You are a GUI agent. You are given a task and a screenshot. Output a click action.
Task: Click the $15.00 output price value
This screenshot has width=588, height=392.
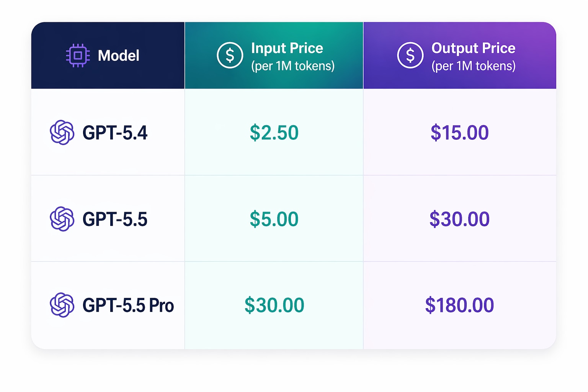pyautogui.click(x=459, y=133)
